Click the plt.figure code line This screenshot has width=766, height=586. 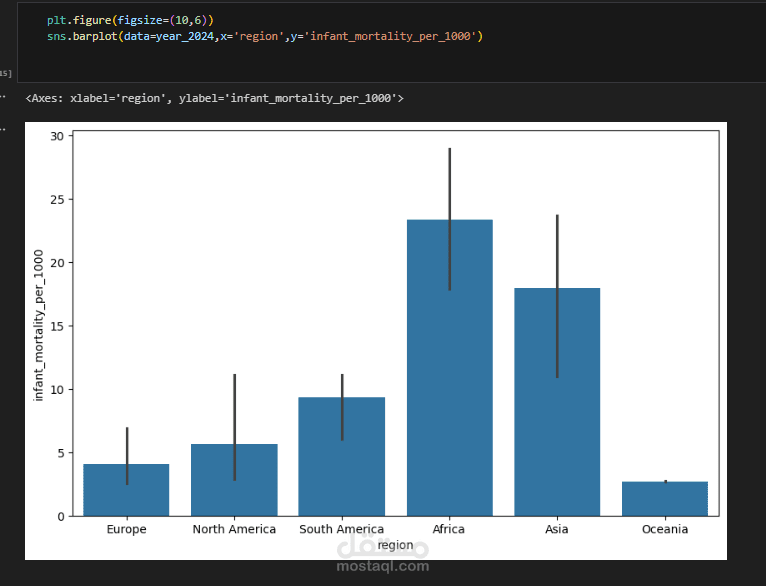pyautogui.click(x=130, y=20)
